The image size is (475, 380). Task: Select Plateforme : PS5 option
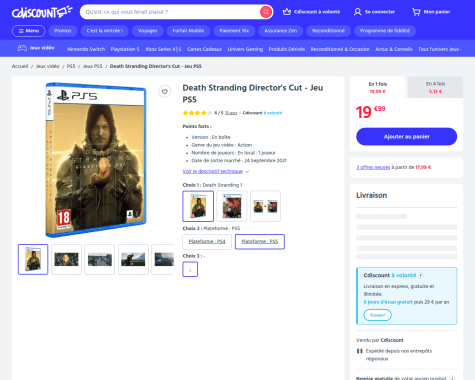[260, 242]
